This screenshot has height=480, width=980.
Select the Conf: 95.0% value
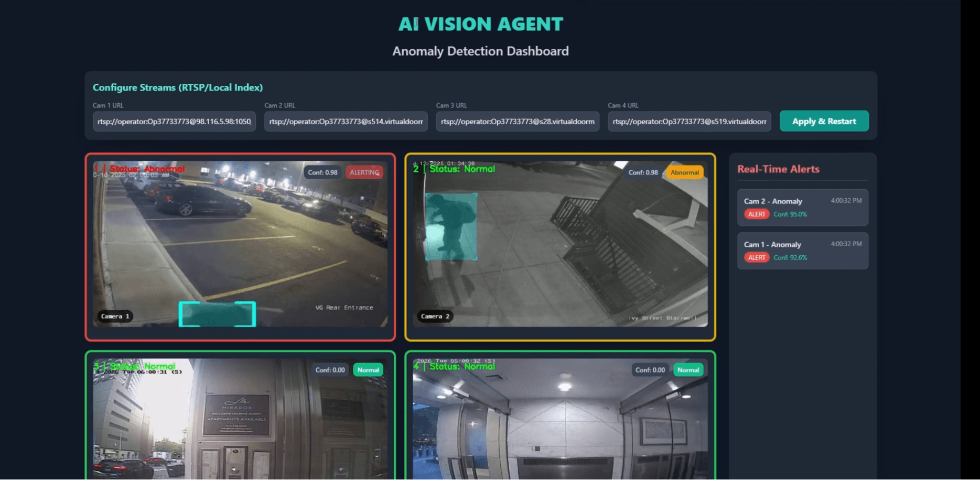coord(790,214)
